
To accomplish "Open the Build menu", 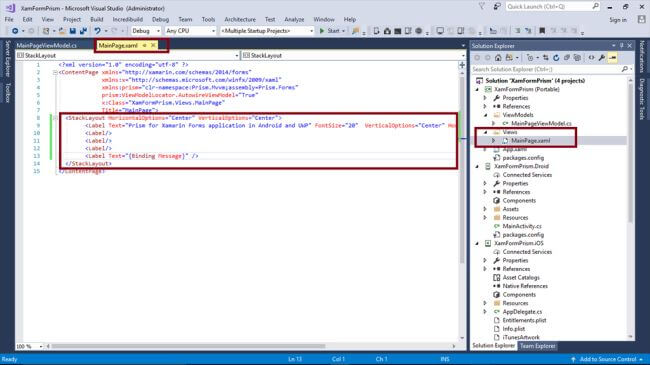I will coord(97,19).
